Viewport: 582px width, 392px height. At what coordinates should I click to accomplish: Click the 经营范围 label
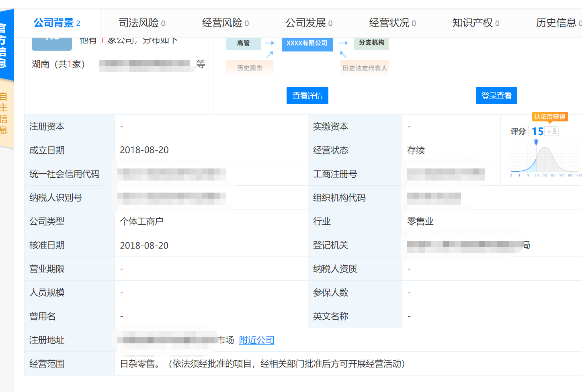click(47, 364)
